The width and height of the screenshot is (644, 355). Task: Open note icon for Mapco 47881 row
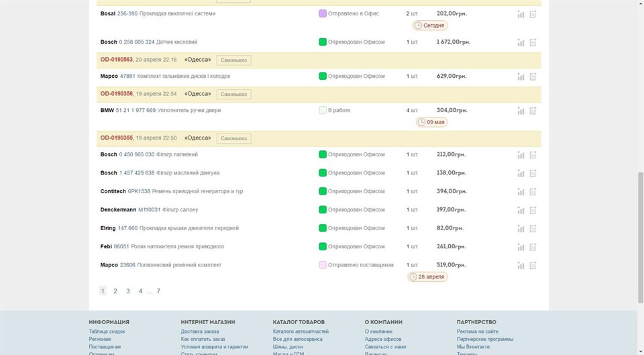pos(533,77)
